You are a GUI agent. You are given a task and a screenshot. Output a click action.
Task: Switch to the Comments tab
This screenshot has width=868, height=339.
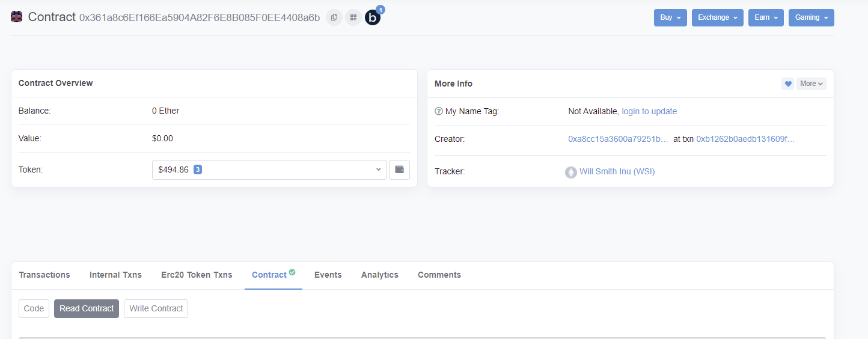tap(439, 275)
